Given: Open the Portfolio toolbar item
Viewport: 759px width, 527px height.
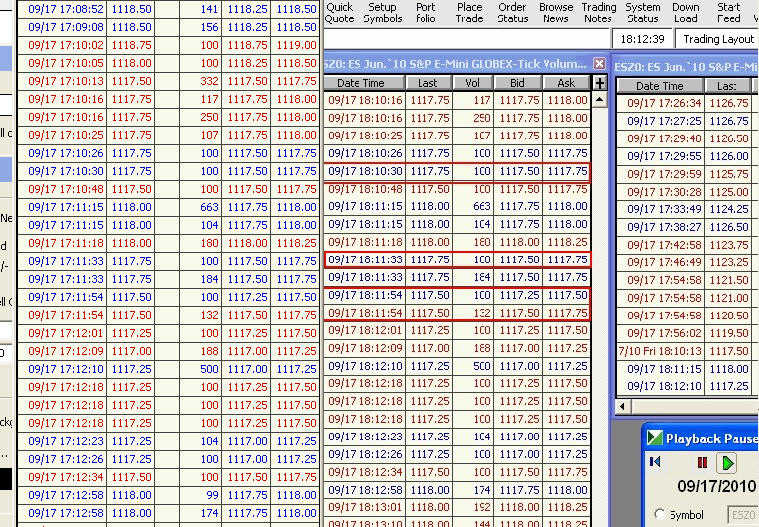Looking at the screenshot, I should coord(426,12).
